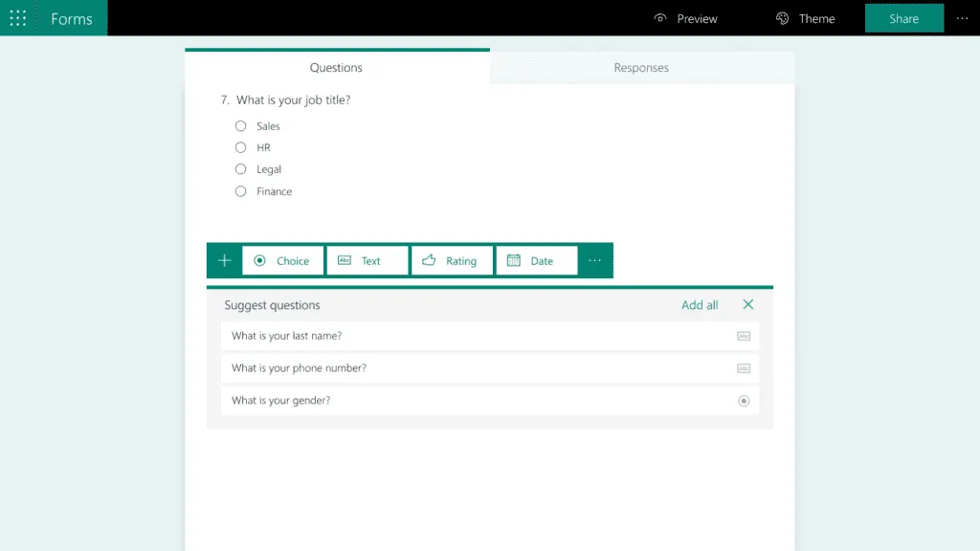Select the HR radio option

[240, 147]
